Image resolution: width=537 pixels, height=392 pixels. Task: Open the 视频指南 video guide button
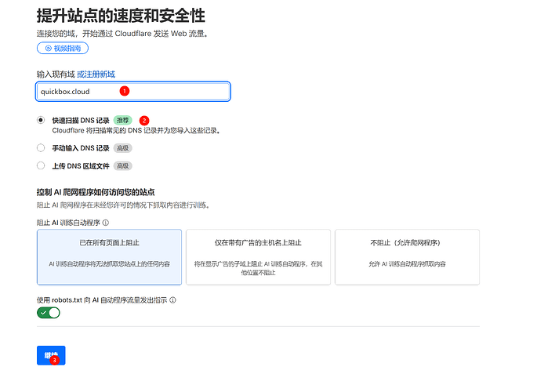63,49
